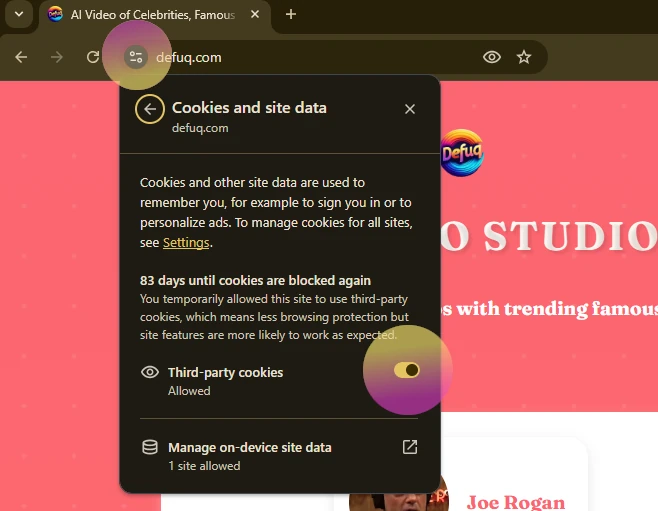
Task: Open the tab search dropdown chevron
Action: pyautogui.click(x=18, y=14)
